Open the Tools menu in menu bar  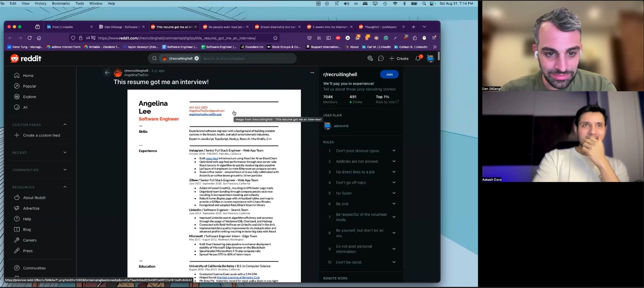[x=79, y=3]
